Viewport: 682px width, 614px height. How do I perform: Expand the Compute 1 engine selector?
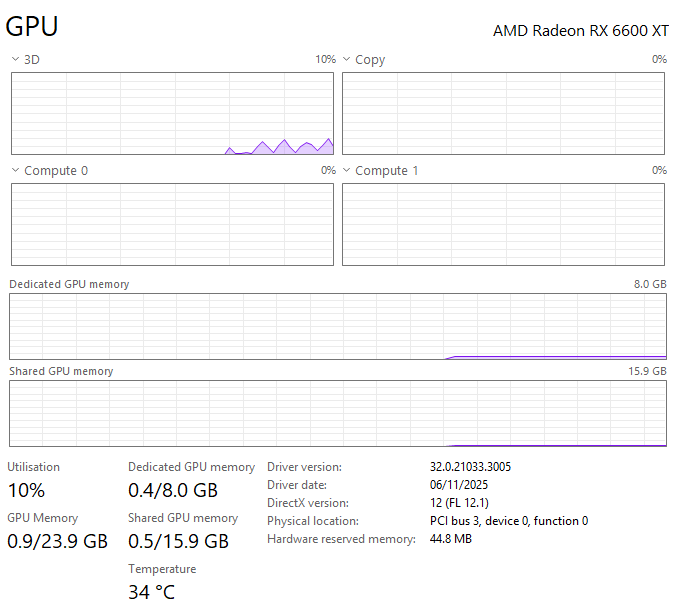(x=347, y=171)
